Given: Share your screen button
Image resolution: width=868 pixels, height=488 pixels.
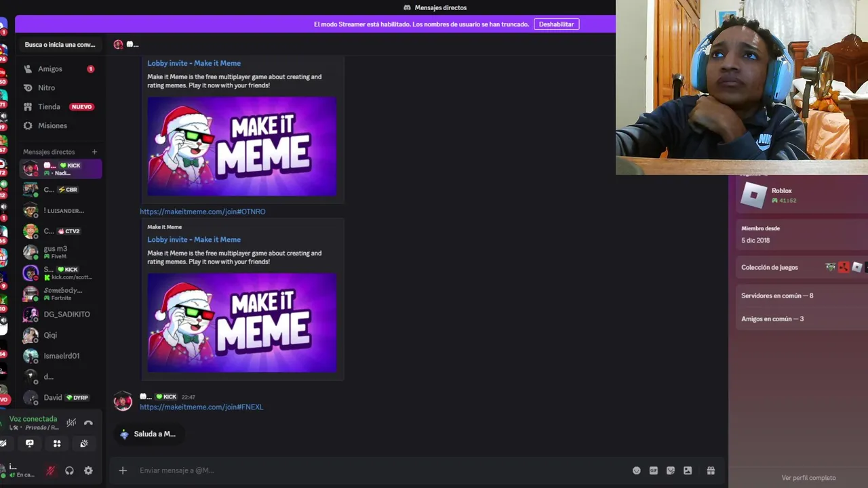Looking at the screenshot, I should (30, 443).
